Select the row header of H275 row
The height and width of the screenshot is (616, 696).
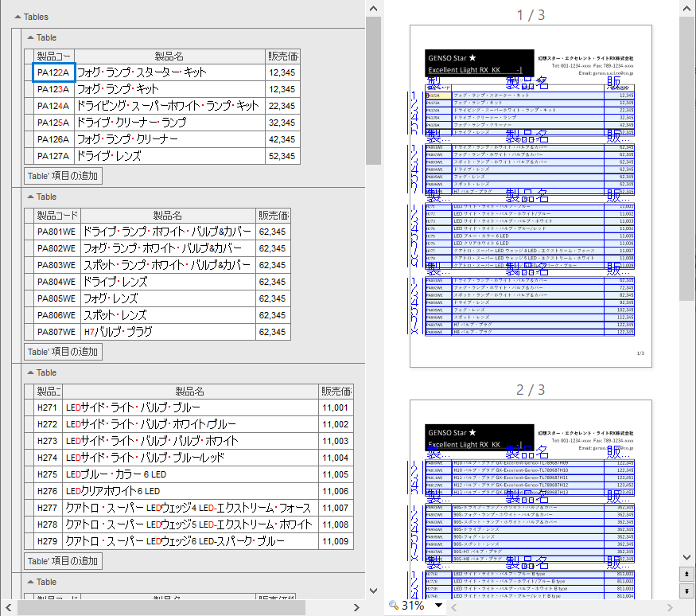tap(29, 474)
